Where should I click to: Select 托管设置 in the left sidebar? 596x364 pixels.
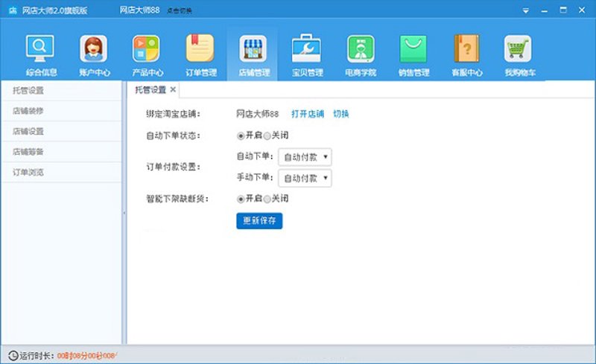point(61,90)
